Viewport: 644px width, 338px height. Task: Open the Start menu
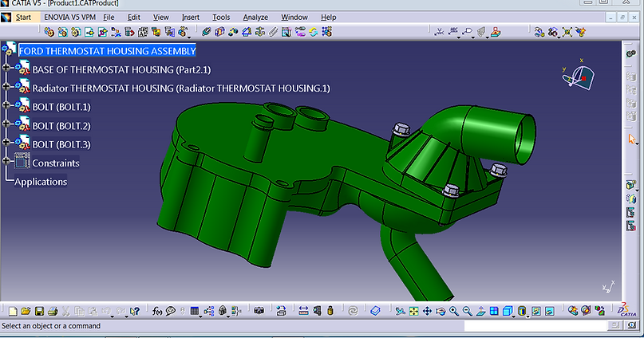23,18
